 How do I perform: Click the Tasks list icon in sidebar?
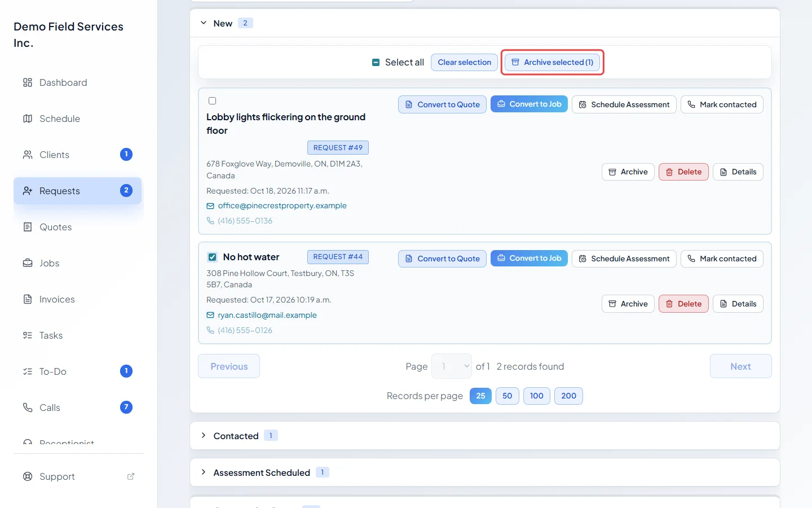(28, 335)
